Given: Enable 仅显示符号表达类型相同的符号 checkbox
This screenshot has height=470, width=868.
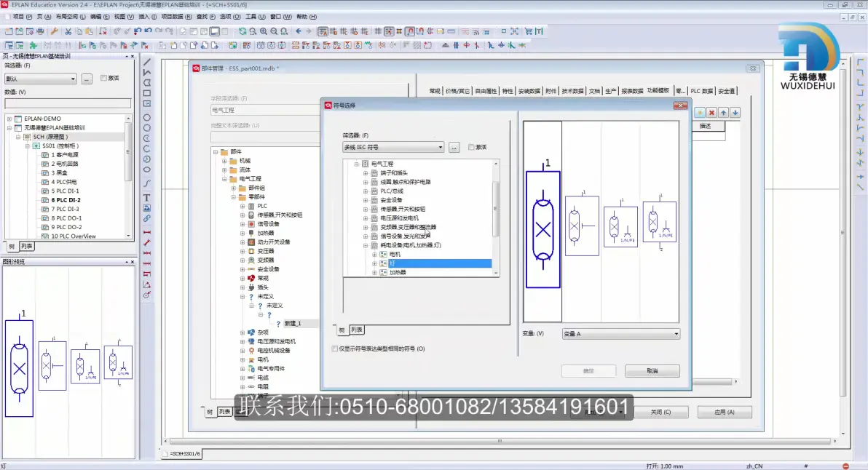Looking at the screenshot, I should point(334,348).
